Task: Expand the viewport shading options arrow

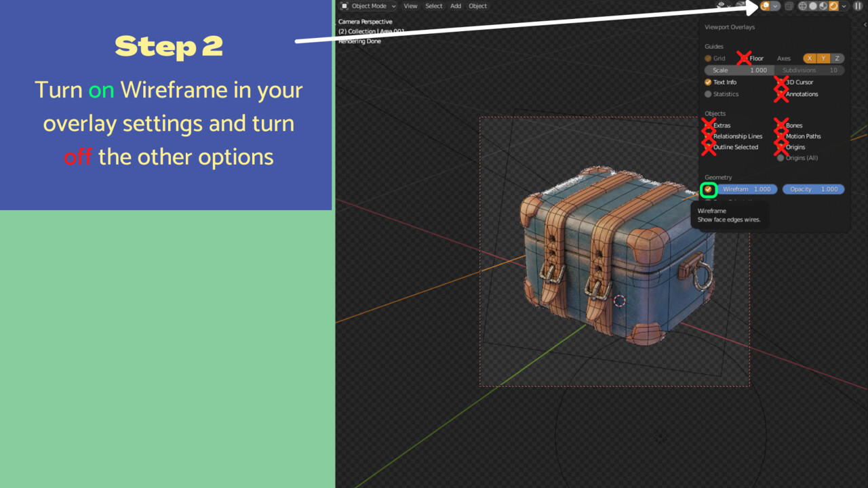Action: [844, 6]
